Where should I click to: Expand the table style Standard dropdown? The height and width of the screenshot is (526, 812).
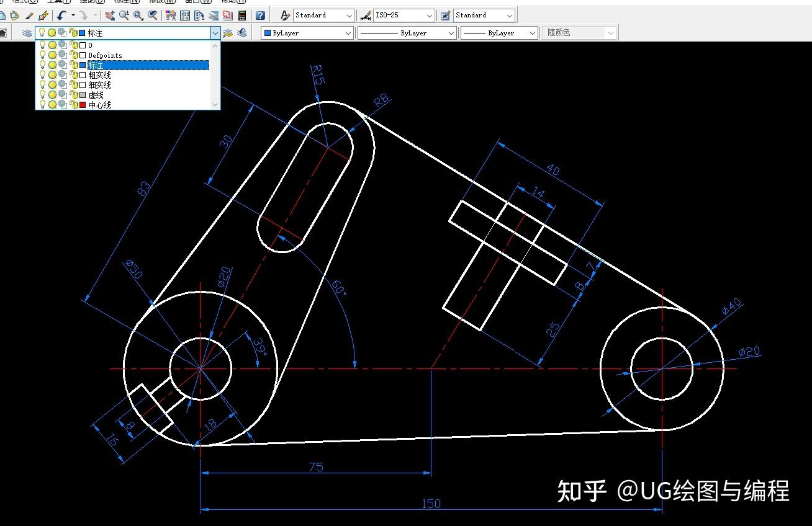click(x=510, y=15)
